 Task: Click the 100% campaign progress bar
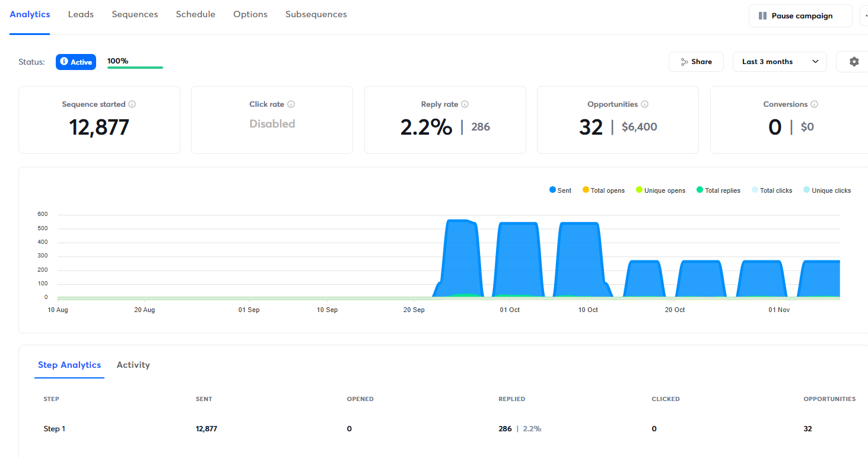pos(135,67)
